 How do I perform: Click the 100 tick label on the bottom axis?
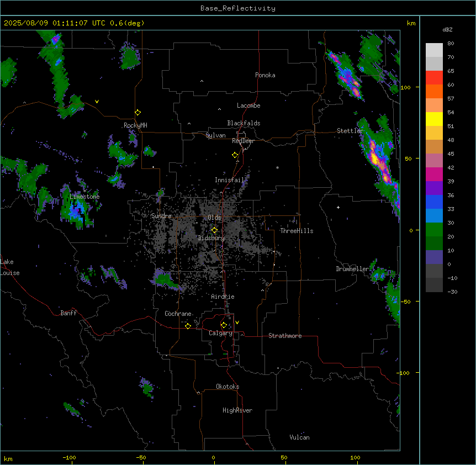[355, 458]
